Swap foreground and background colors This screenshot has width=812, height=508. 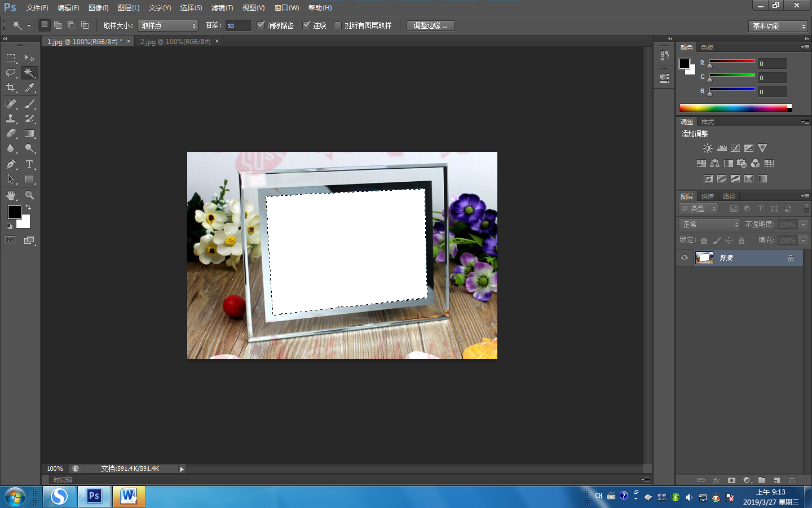pyautogui.click(x=28, y=208)
